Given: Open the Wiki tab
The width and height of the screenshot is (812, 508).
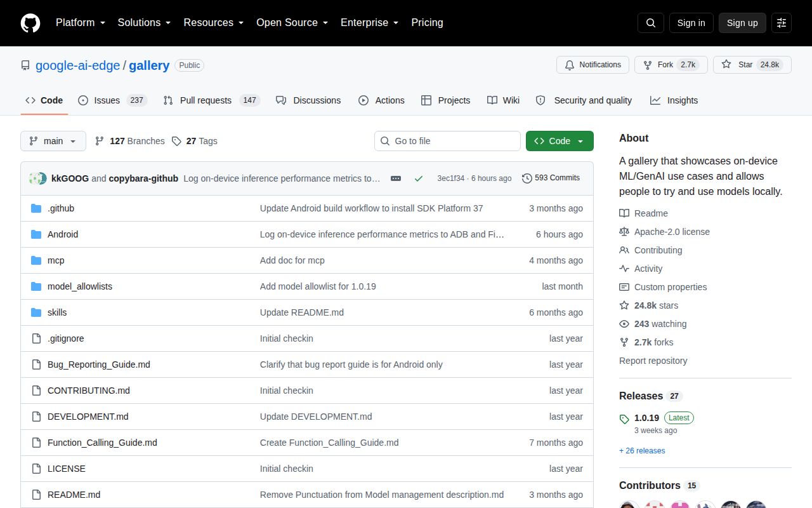Looking at the screenshot, I should coord(504,100).
